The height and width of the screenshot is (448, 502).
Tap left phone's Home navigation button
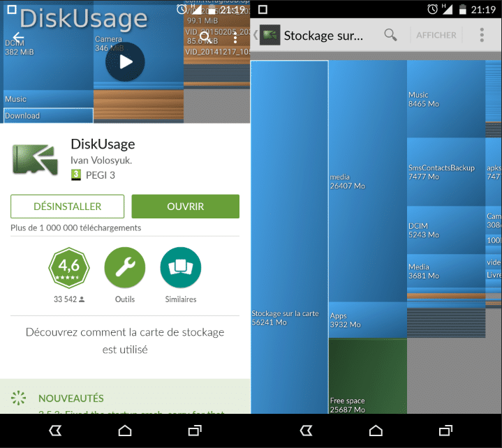tap(125, 431)
